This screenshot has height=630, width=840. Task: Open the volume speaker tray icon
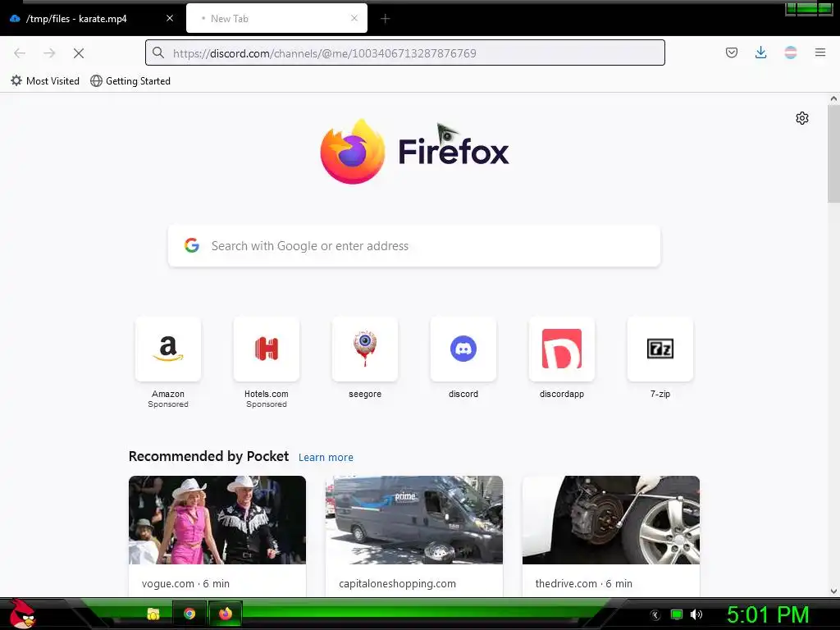tap(696, 614)
